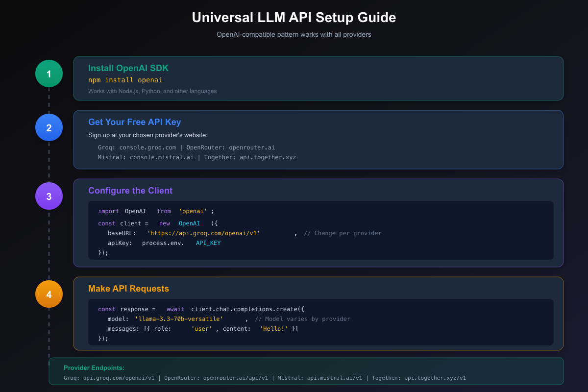
Task: Select the purple step 3 circle badge
Action: [49, 196]
